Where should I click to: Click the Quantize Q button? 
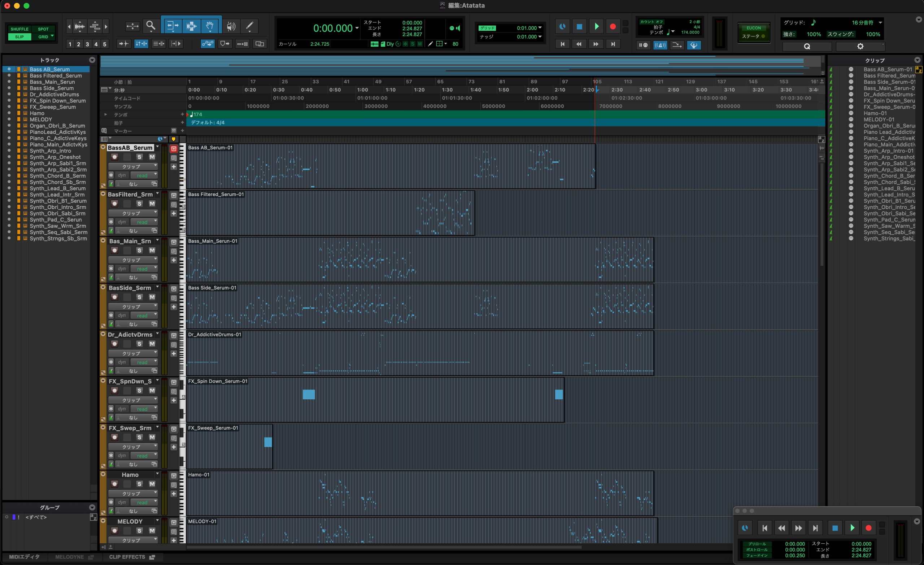click(807, 47)
